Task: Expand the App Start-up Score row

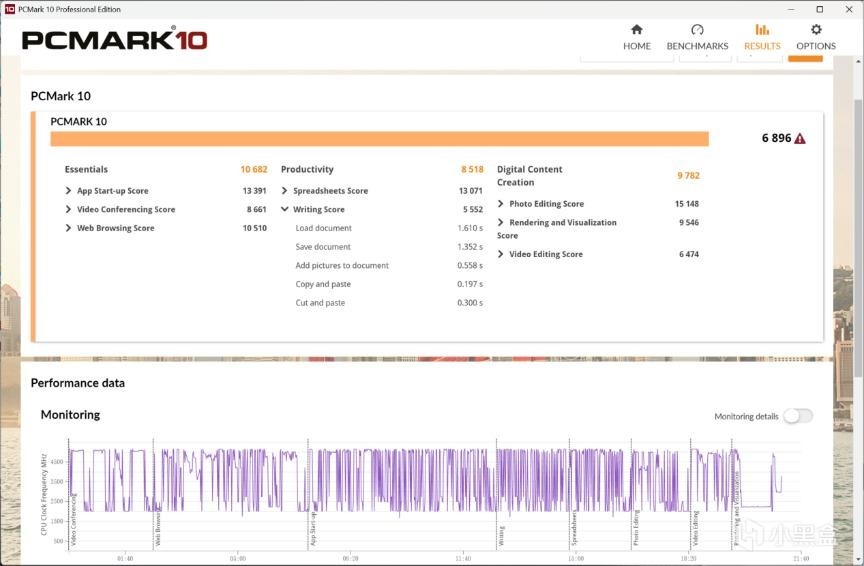Action: click(68, 191)
